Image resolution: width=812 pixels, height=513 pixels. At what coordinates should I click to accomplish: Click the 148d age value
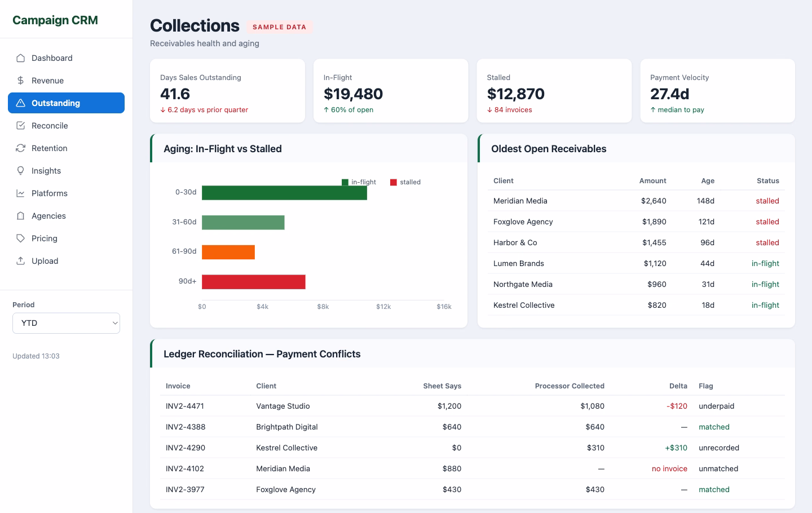point(705,201)
